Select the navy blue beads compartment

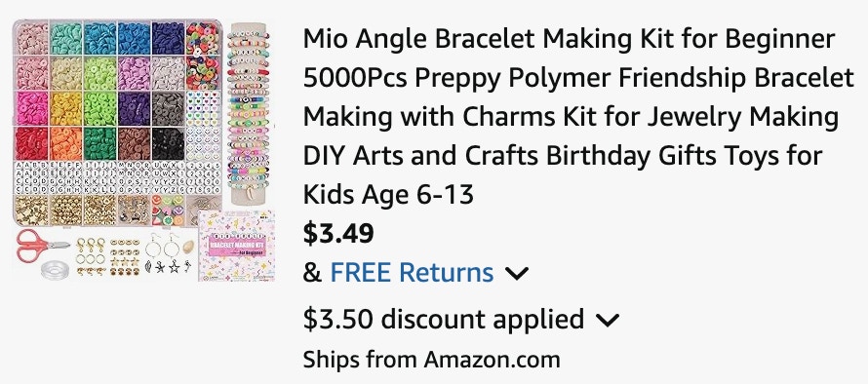point(169,38)
